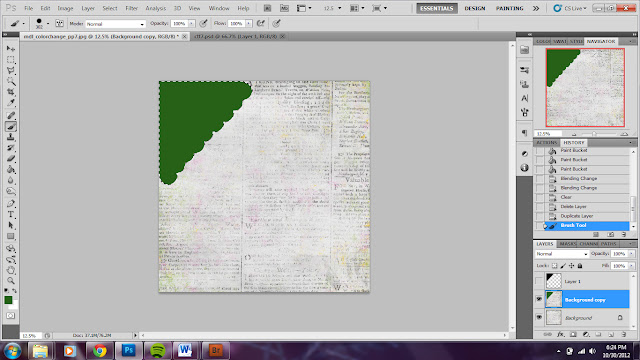Screen dimensions: 640x360
Task: Select the Eraser tool
Action: point(11,159)
